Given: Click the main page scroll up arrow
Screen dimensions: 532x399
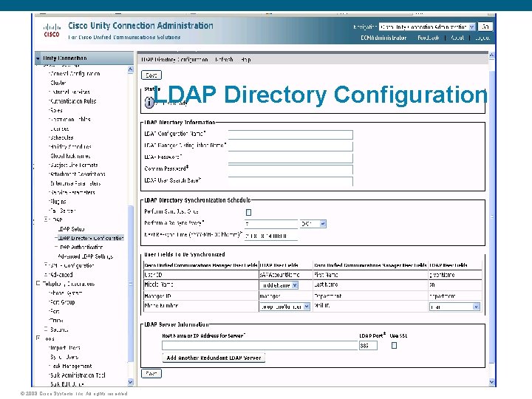Looking at the screenshot, I should pyautogui.click(x=491, y=55).
